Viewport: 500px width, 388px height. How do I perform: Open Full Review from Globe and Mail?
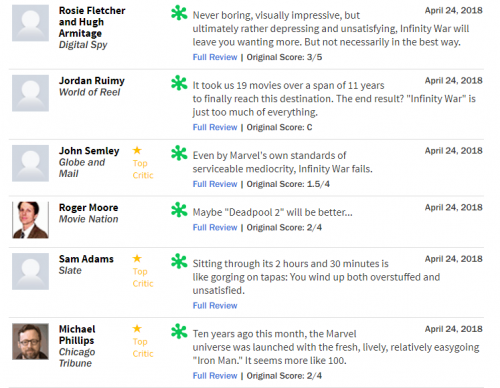coord(215,184)
